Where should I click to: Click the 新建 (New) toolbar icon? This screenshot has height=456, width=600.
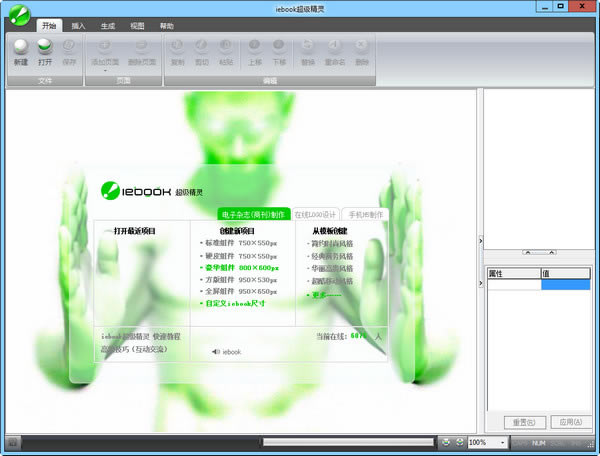pyautogui.click(x=21, y=45)
